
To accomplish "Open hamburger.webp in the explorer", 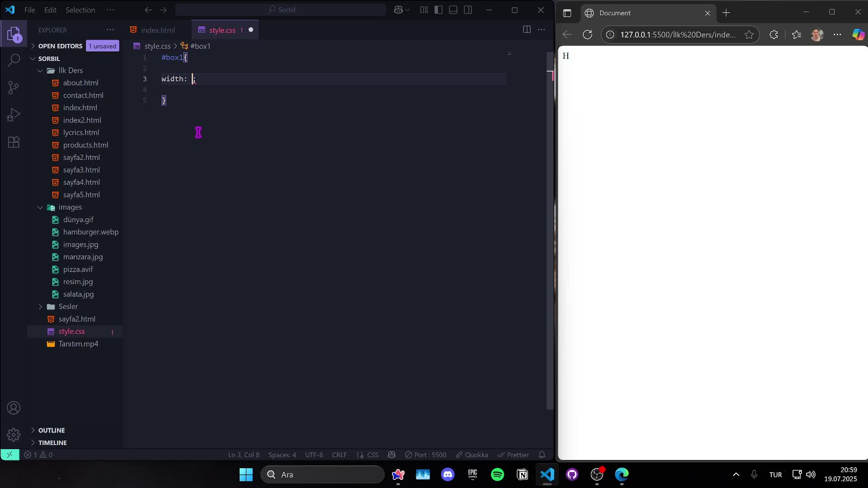I will coord(90,232).
